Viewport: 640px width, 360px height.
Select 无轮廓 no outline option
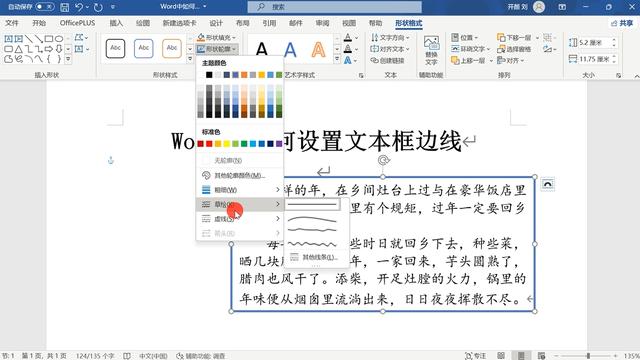click(240, 160)
